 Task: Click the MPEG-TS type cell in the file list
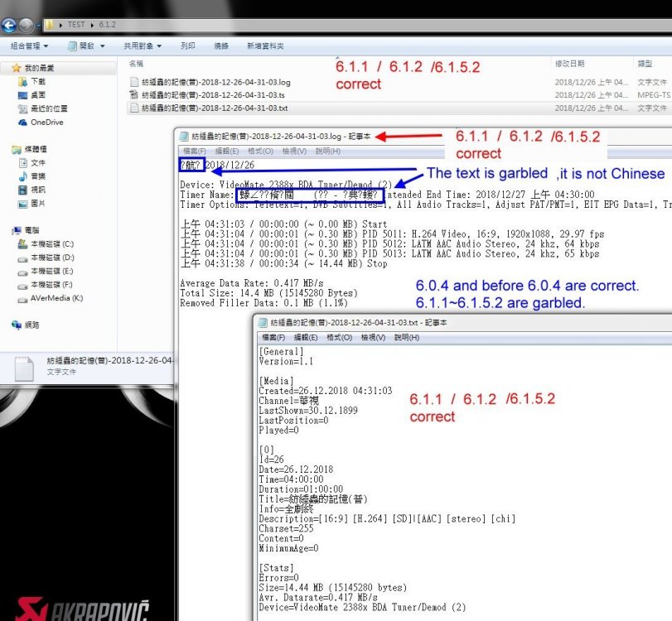(654, 94)
